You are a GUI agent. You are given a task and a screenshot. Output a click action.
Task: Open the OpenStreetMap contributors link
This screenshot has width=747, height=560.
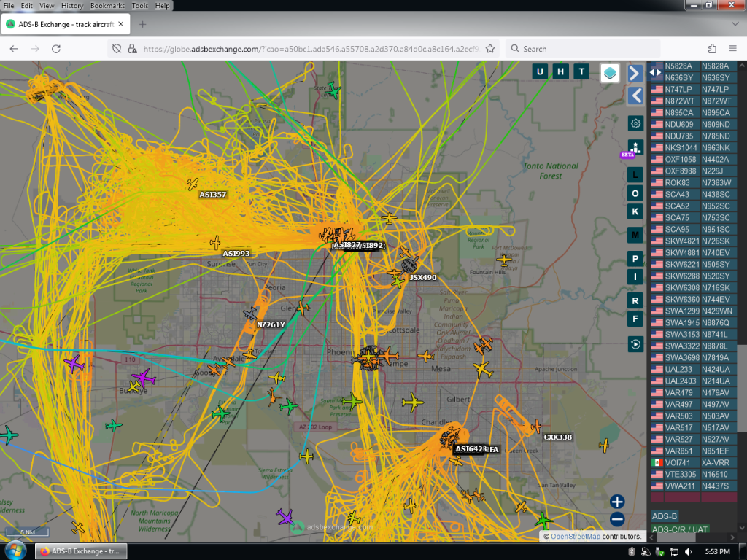point(575,536)
